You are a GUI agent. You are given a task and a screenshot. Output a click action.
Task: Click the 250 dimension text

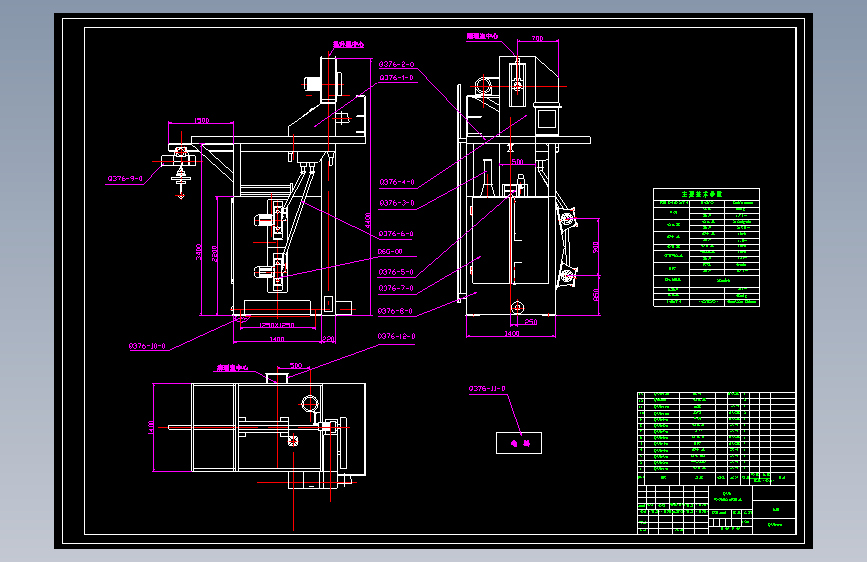(x=531, y=322)
